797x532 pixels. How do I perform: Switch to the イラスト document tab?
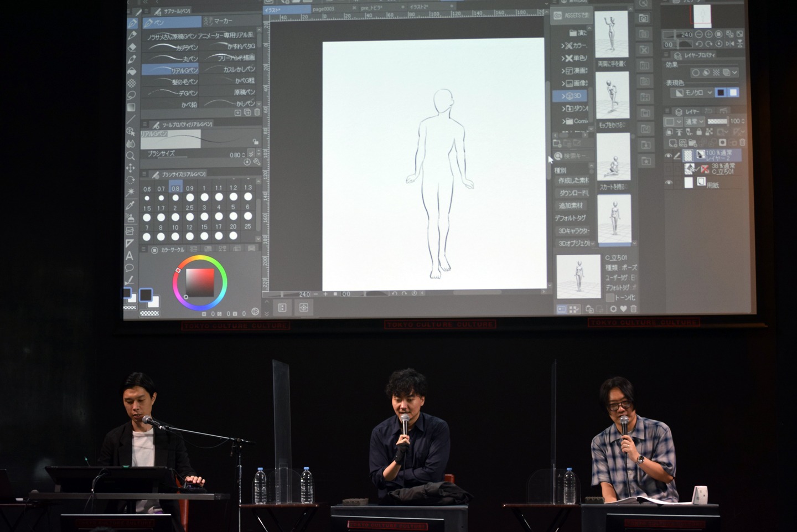pyautogui.click(x=288, y=9)
